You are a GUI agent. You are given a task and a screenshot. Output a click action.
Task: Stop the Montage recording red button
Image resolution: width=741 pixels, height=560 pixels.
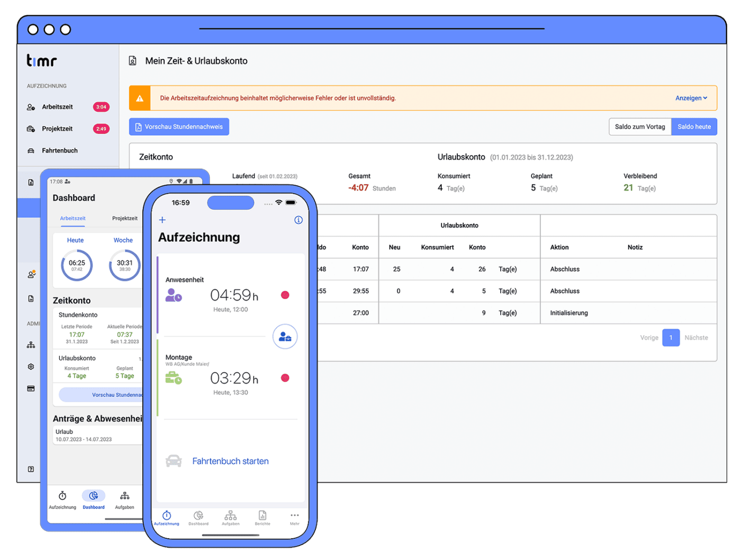pyautogui.click(x=285, y=378)
